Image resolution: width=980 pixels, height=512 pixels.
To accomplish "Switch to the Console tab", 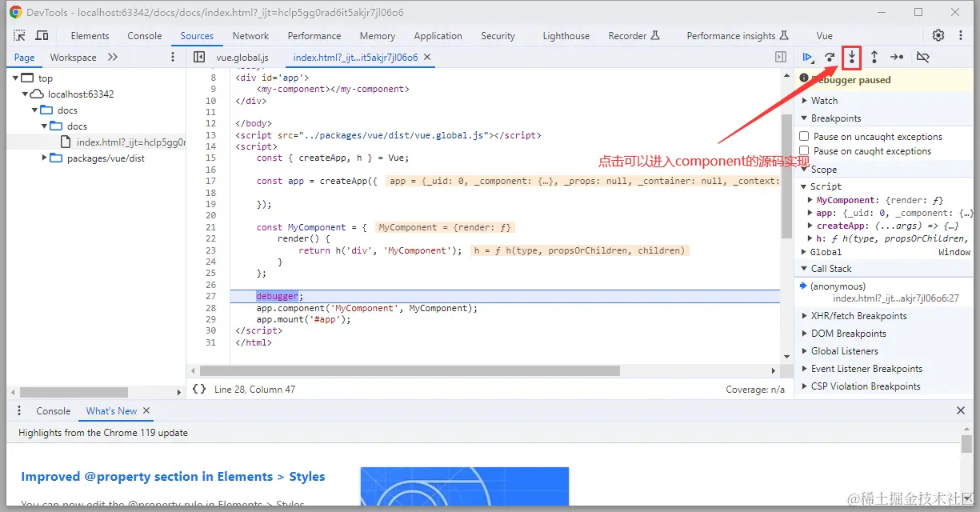I will 145,36.
